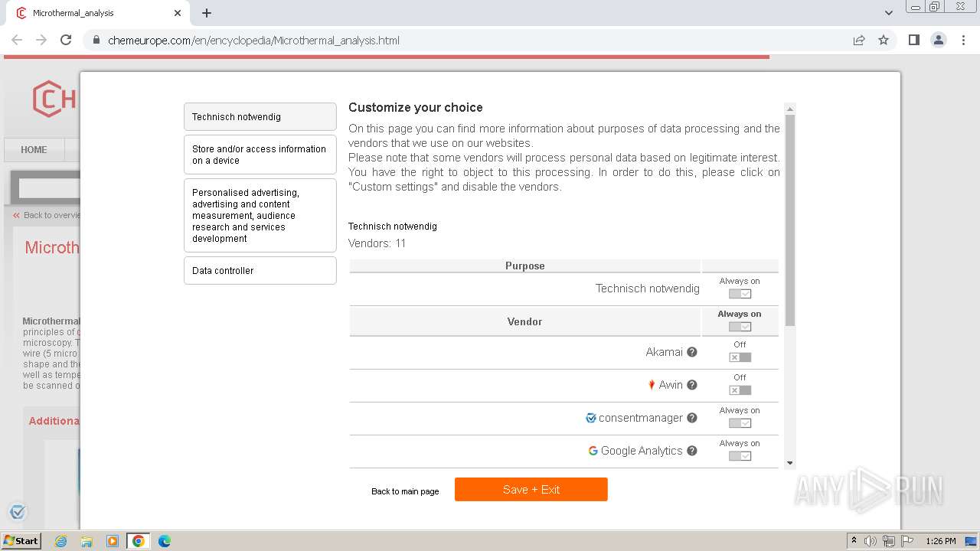Click the network tray icon
980x551 pixels.
[x=889, y=541]
